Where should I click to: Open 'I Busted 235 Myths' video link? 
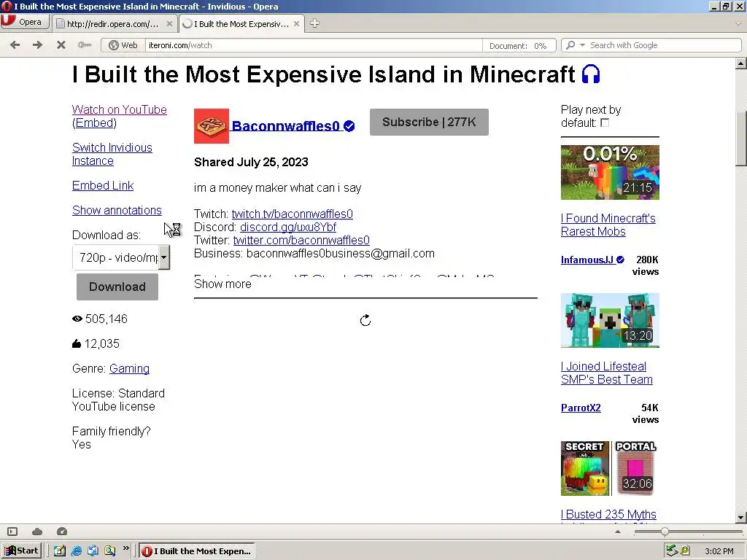(608, 515)
